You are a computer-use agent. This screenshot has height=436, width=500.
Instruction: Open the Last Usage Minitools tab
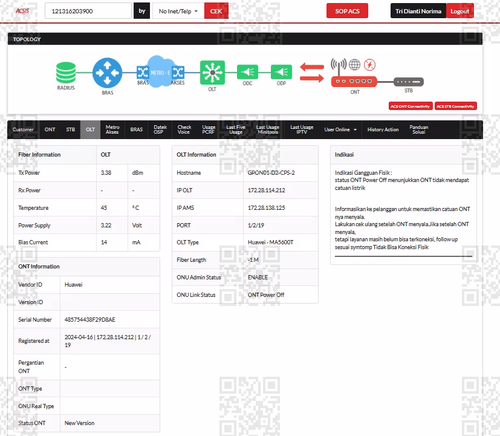pyautogui.click(x=268, y=129)
